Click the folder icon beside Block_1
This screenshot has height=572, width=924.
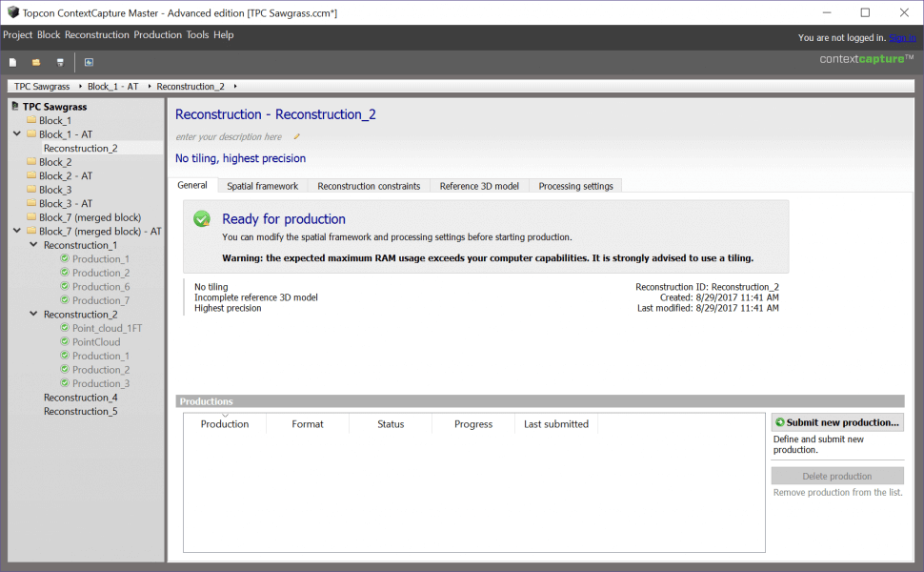tap(31, 120)
